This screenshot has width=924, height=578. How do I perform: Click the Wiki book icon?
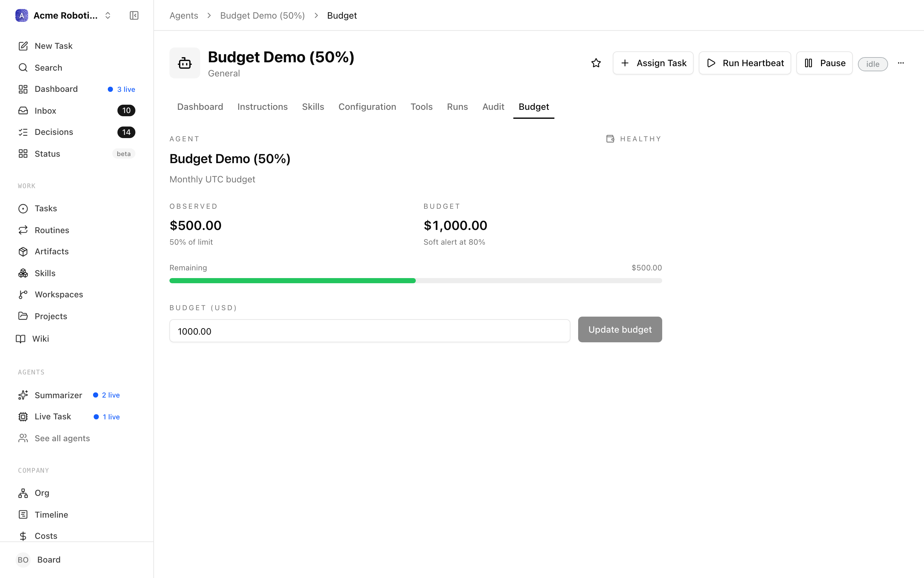[21, 339]
